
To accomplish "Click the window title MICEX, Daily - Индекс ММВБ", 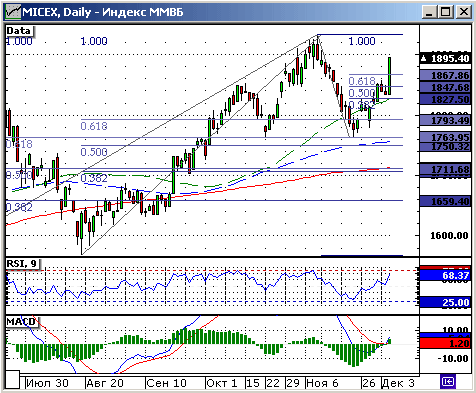I will click(x=103, y=12).
